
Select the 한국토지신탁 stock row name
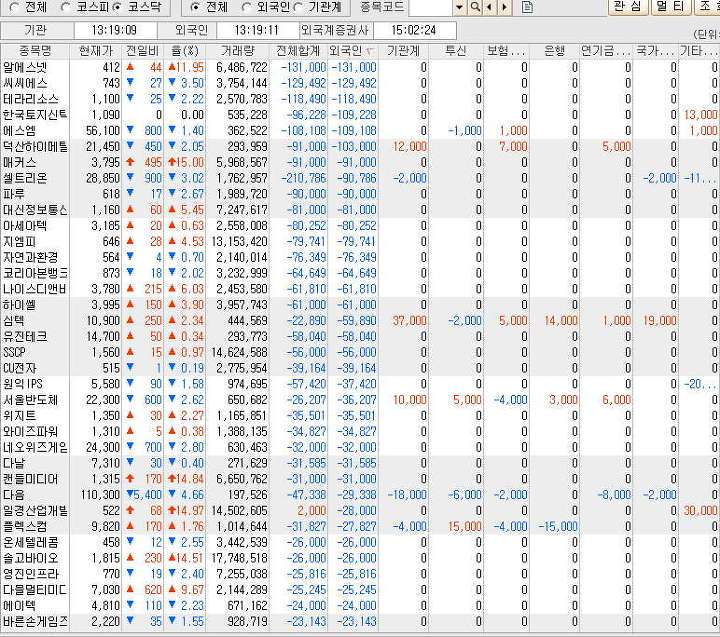(35, 115)
